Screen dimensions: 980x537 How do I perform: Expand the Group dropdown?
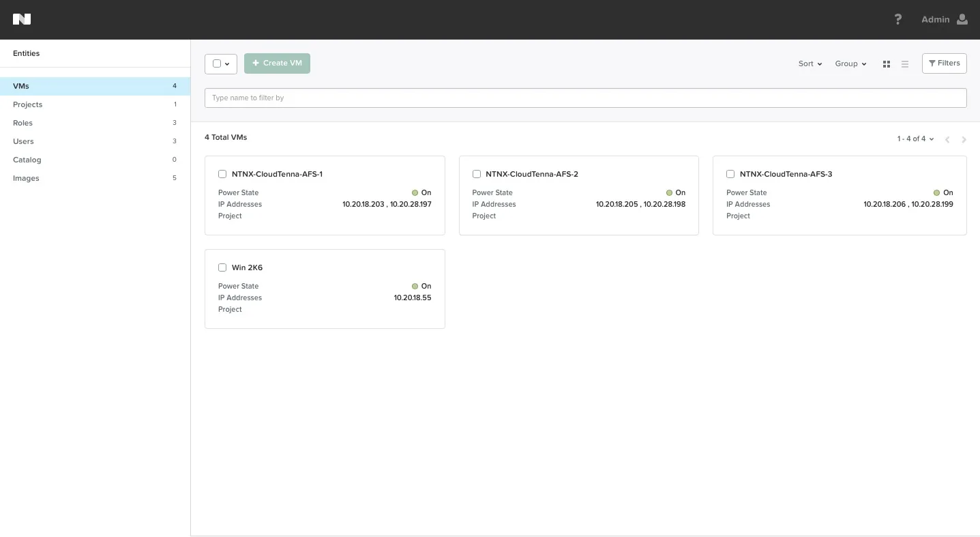[x=850, y=63]
